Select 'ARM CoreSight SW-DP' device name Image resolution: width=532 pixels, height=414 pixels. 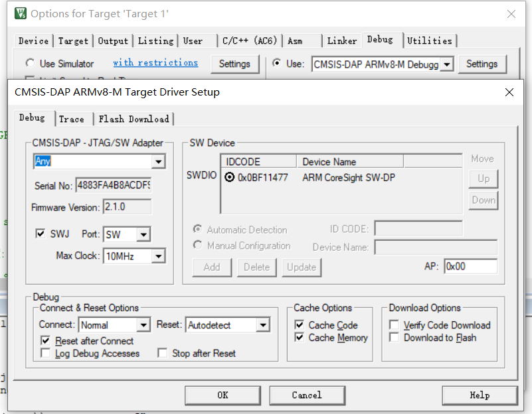coord(349,178)
